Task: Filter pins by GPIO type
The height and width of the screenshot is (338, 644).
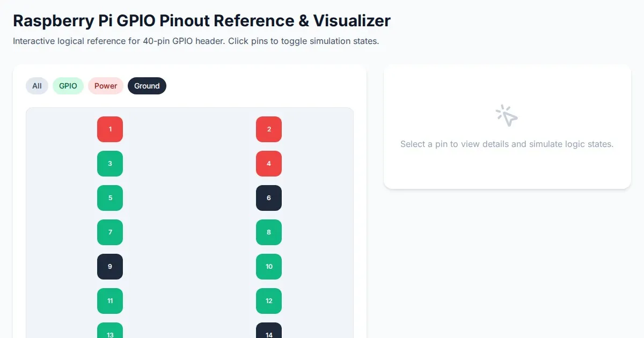Action: click(68, 86)
